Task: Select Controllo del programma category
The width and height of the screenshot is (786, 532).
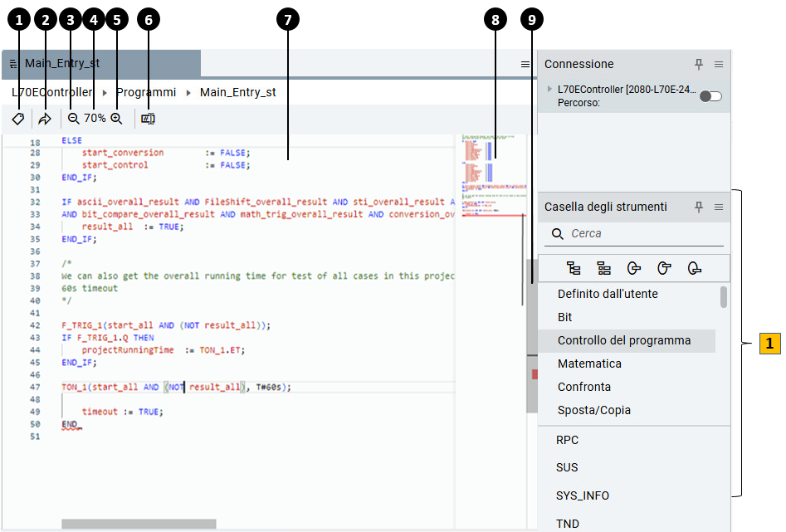Action: pyautogui.click(x=624, y=340)
